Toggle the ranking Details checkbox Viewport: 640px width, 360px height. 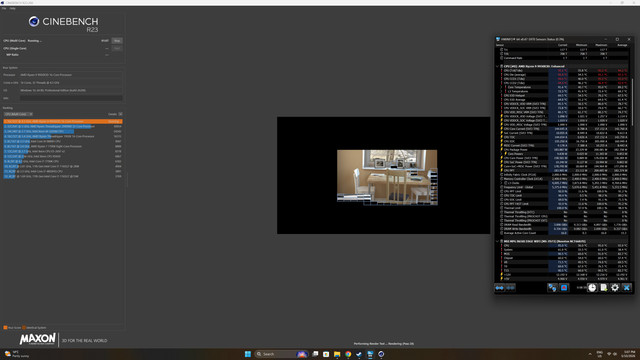[120, 114]
